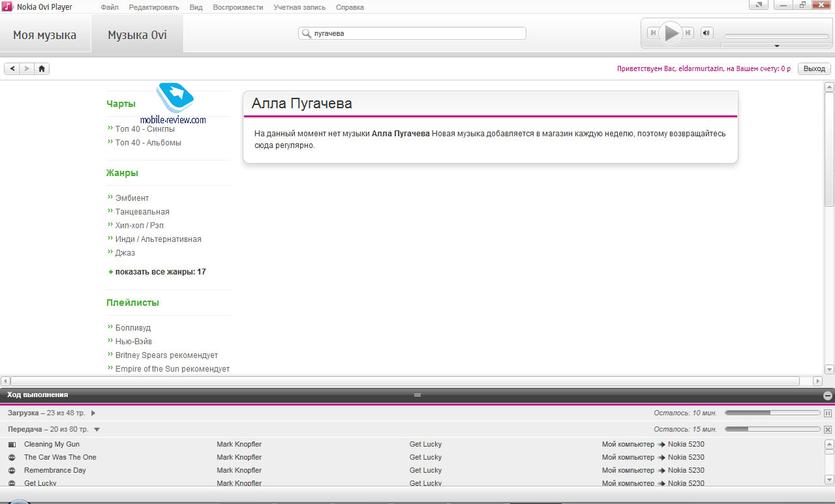Viewport: 835px width, 504px height.
Task: Click the Плейлисты section heading
Action: tap(132, 303)
